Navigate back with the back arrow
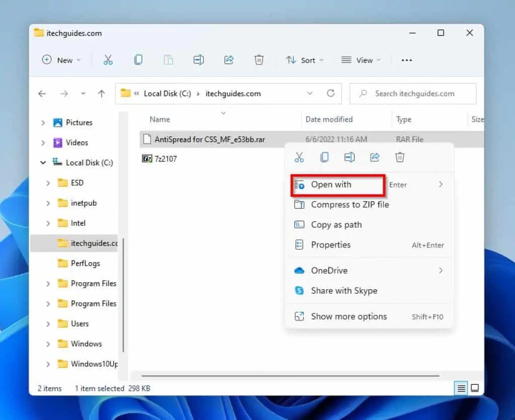Image resolution: width=515 pixels, height=420 pixels. pos(42,94)
